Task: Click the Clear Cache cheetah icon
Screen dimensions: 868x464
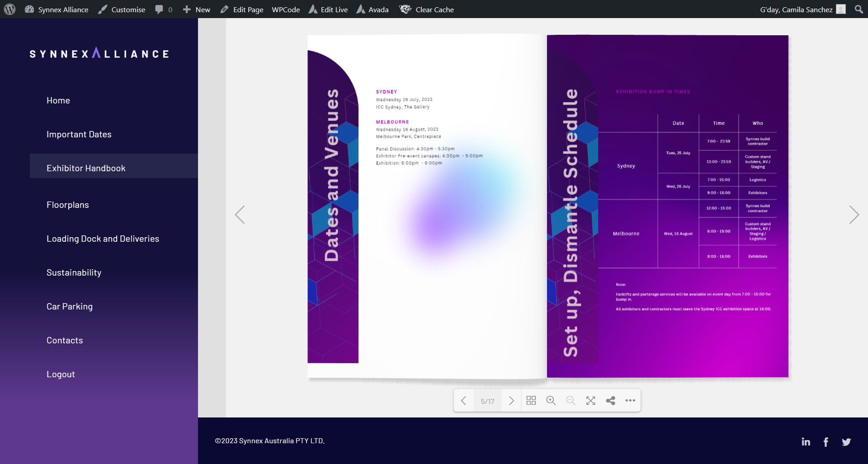Action: click(x=405, y=9)
